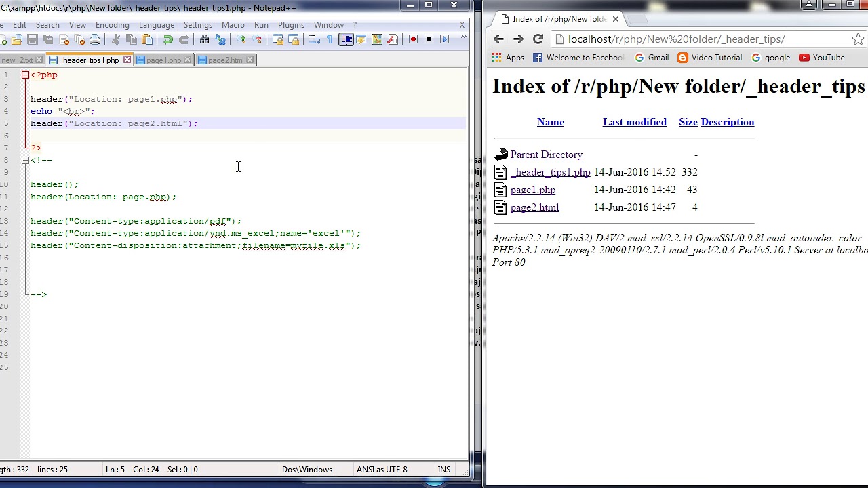The height and width of the screenshot is (488, 868).
Task: Toggle synchronized vertical scrolling icon
Action: point(277,39)
